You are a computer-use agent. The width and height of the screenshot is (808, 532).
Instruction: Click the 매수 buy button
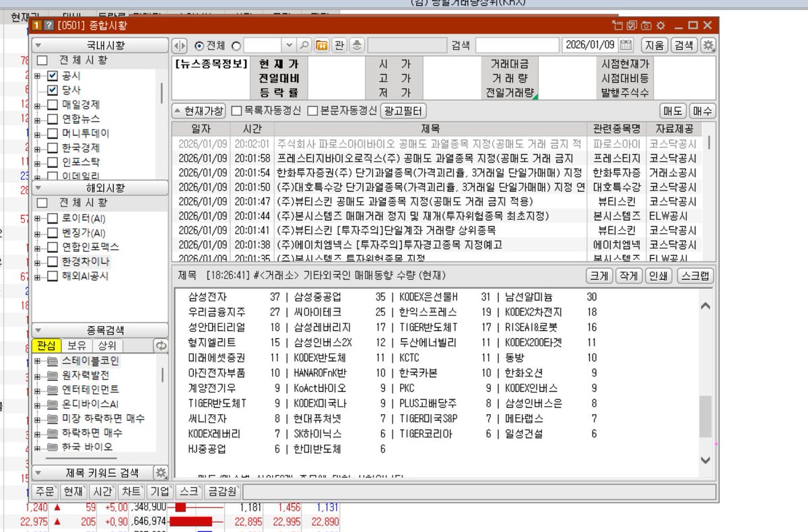tap(702, 110)
